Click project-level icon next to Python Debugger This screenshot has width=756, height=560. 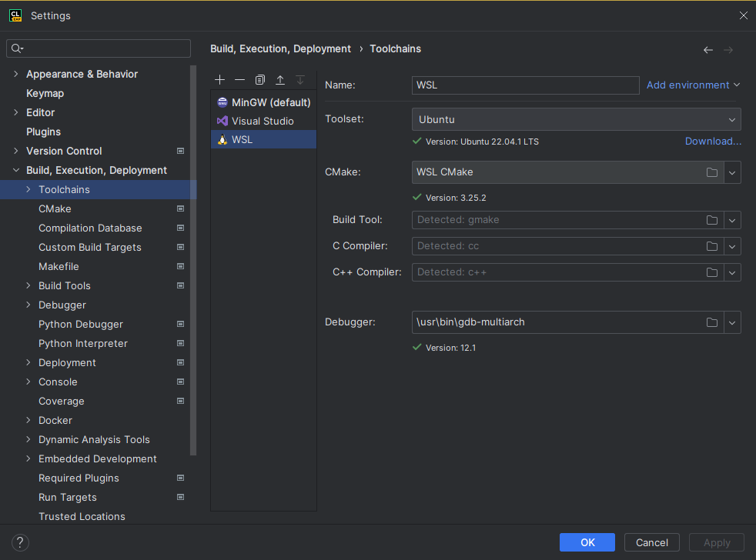(180, 325)
